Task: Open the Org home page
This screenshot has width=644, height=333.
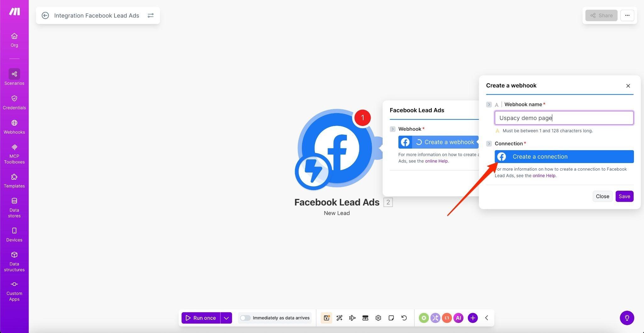Action: [14, 40]
